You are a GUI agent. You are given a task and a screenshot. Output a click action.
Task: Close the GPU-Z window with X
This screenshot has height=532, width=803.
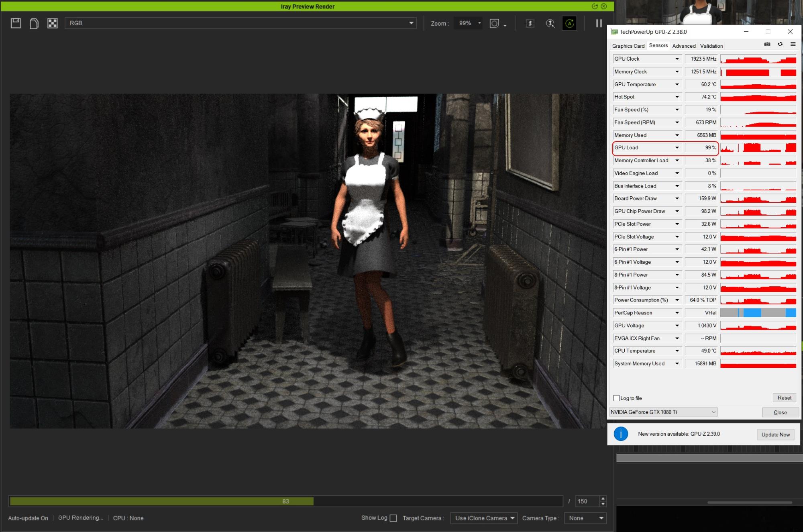click(790, 31)
